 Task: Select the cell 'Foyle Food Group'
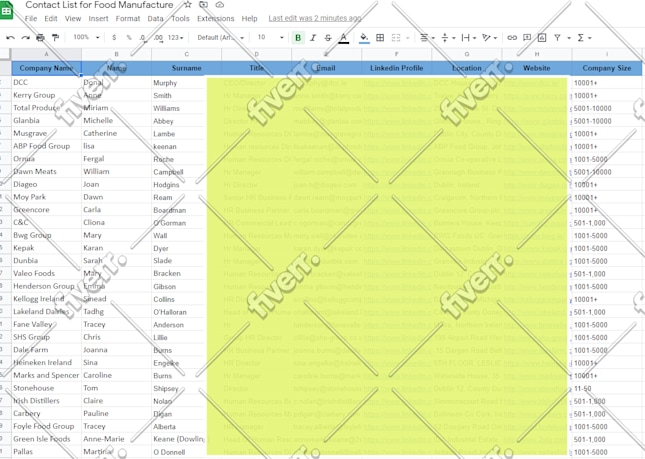coord(46,426)
